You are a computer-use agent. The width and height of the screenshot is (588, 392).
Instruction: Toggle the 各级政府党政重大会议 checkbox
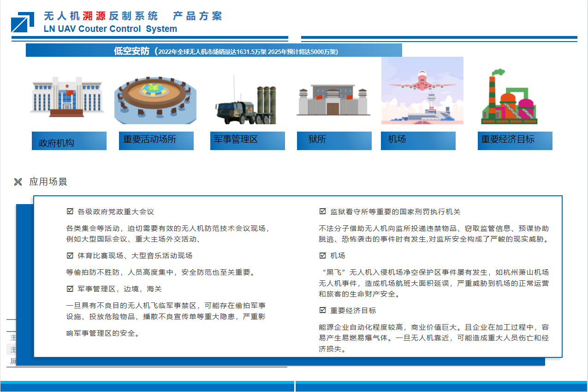point(70,211)
